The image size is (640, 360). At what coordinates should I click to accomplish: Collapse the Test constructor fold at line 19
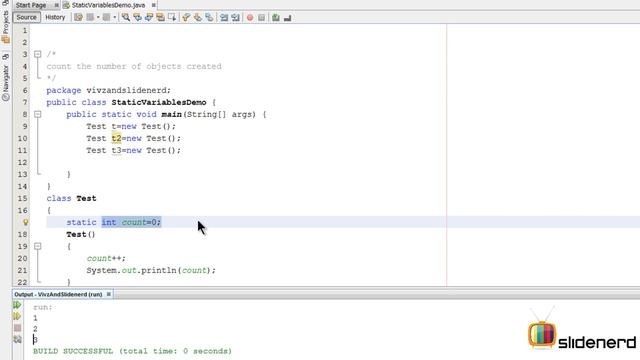pyautogui.click(x=38, y=246)
